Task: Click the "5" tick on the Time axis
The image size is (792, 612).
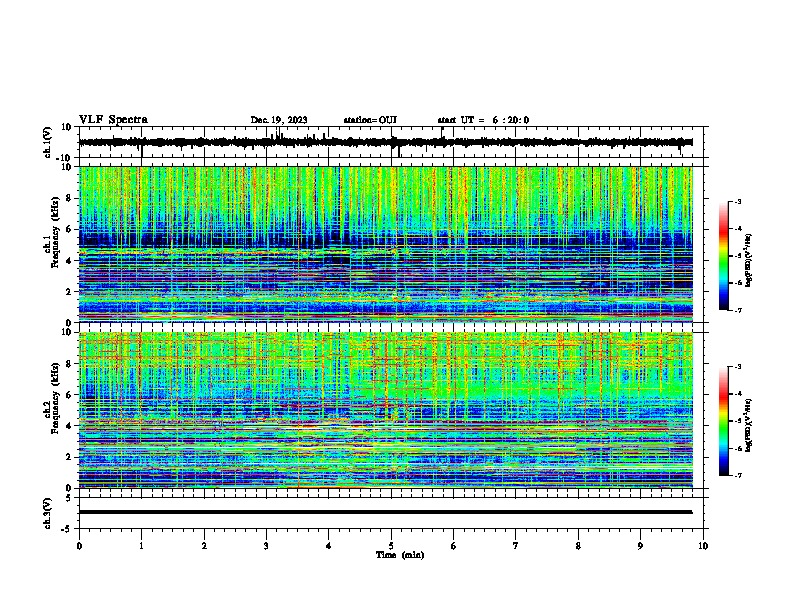Action: coord(391,546)
